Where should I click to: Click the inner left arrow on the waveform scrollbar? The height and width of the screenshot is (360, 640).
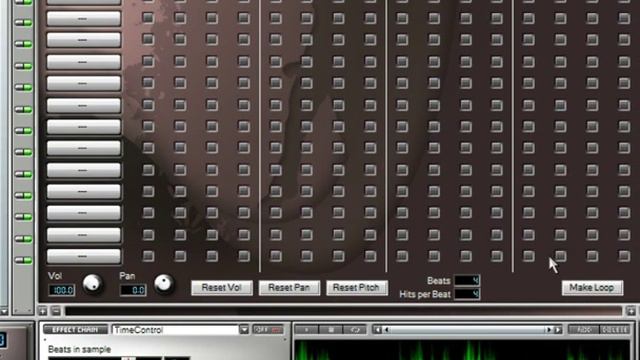point(386,330)
